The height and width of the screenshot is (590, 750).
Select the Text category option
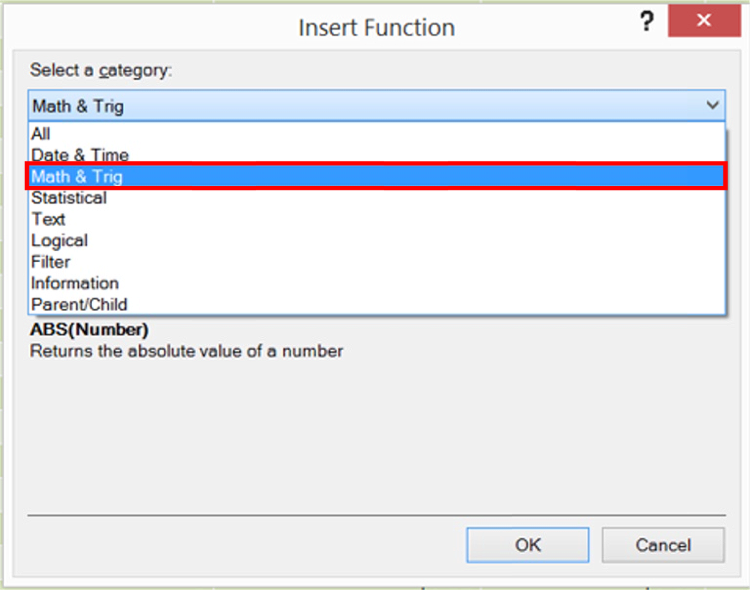(x=48, y=219)
